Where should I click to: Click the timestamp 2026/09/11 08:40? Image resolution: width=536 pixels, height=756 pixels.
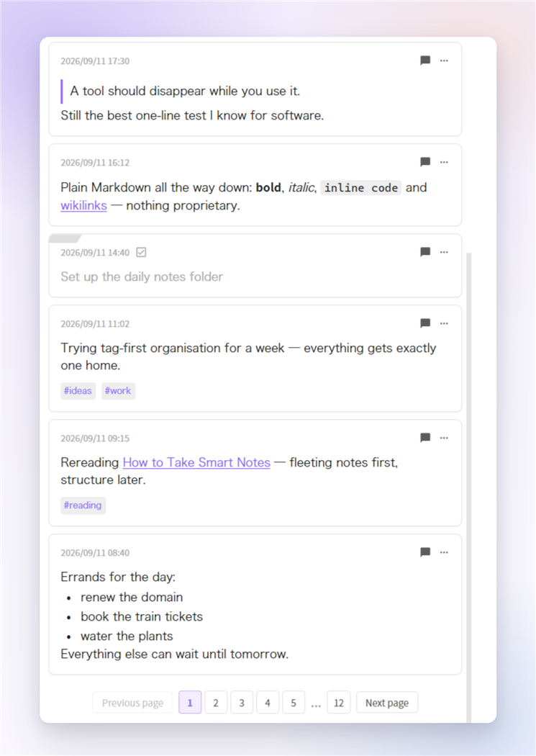click(x=95, y=553)
